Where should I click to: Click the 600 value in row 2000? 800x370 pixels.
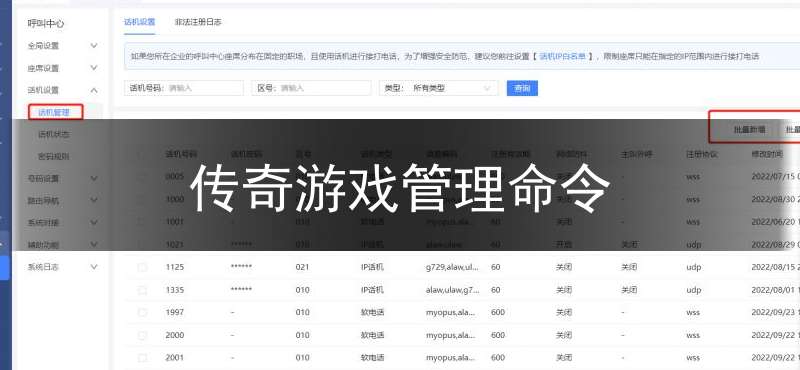point(498,335)
